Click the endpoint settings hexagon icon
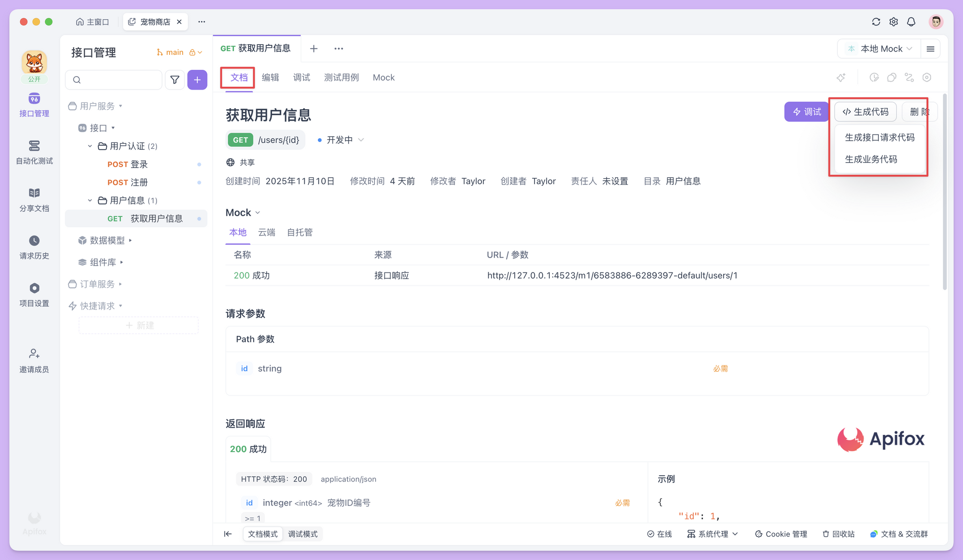The image size is (963, 560). coord(927,77)
